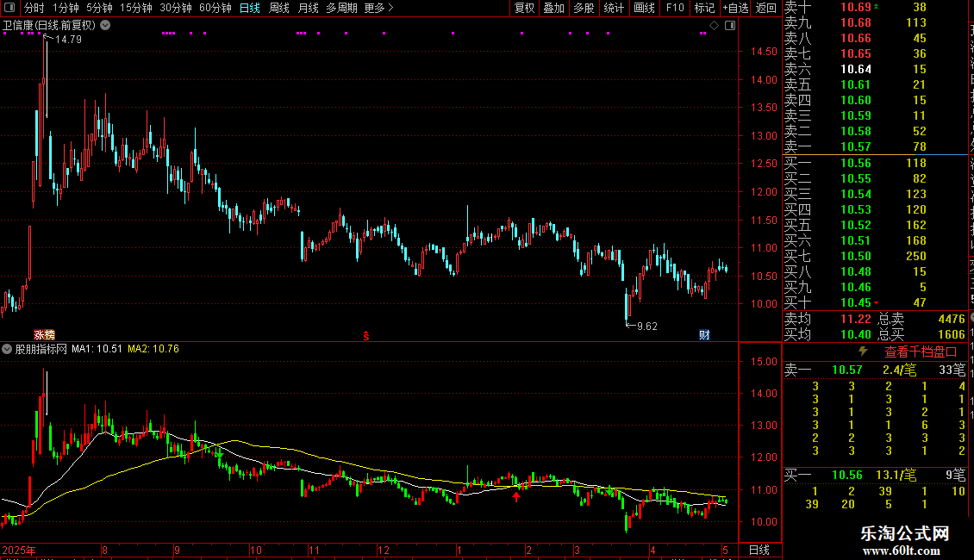Toggle the left sidebar panel icon
974x560 pixels.
[9, 8]
